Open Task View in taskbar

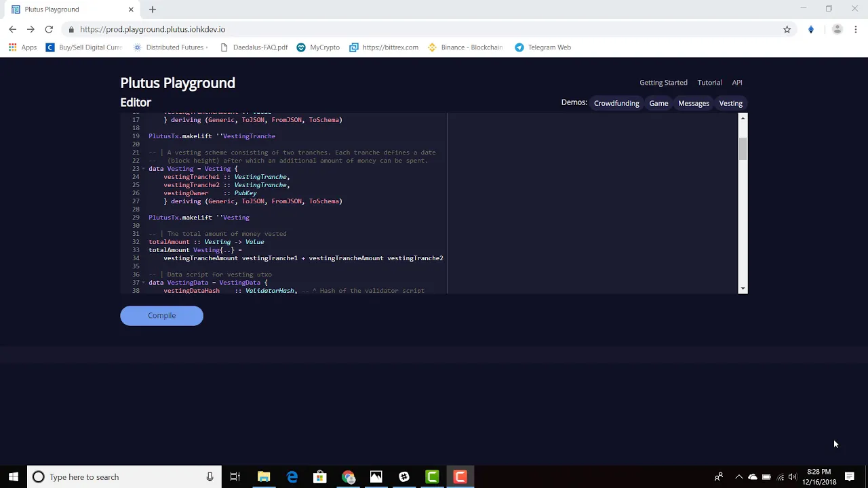[235, 476]
